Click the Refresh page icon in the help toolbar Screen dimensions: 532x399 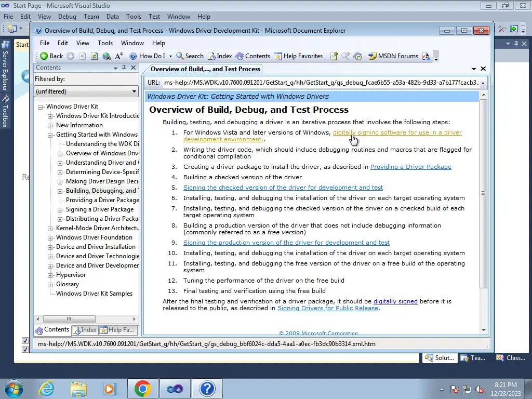click(95, 56)
